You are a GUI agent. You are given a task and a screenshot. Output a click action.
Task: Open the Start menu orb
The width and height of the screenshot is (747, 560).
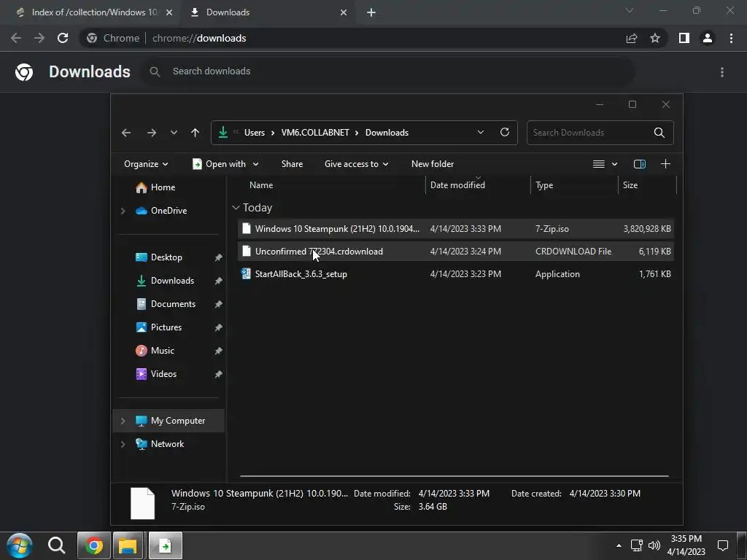pyautogui.click(x=20, y=545)
